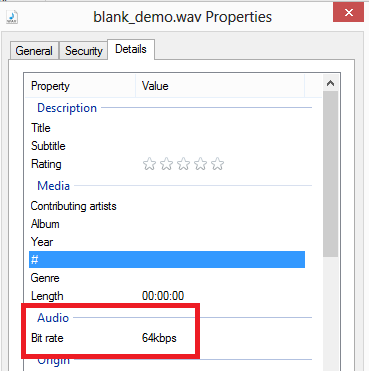
Task: Click the highlighted # track number row
Action: point(167,260)
